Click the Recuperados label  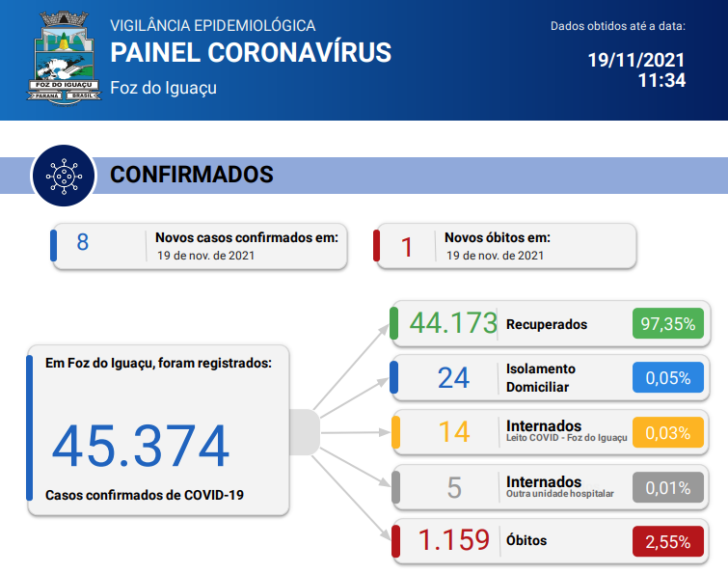point(547,324)
